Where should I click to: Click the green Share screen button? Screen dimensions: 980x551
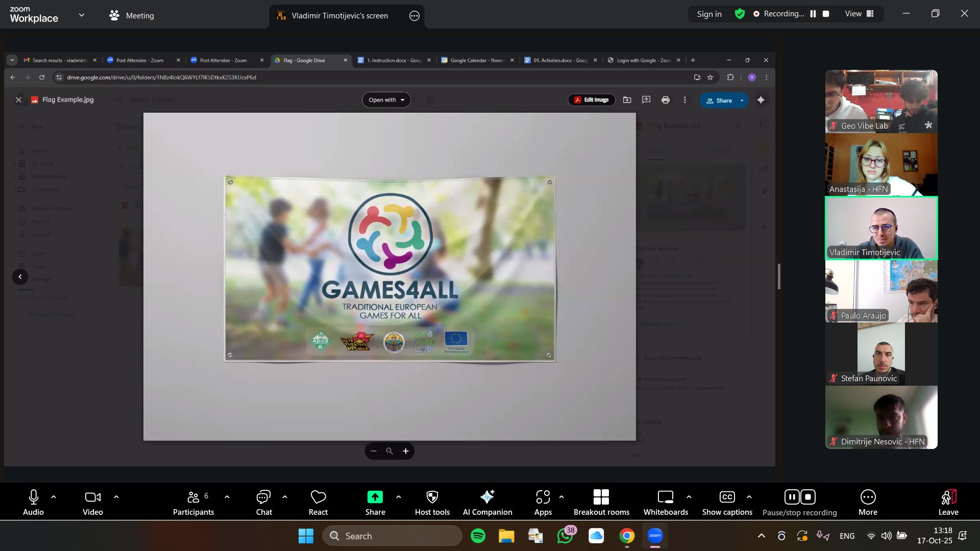375,503
